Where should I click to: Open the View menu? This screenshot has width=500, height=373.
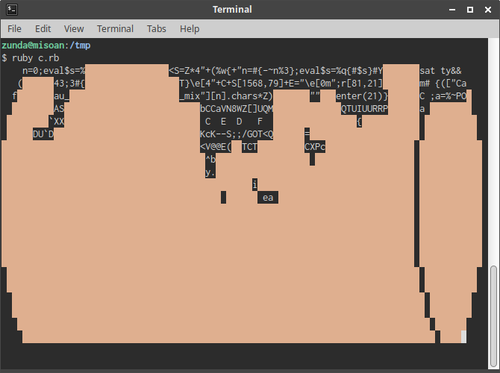pyautogui.click(x=74, y=29)
